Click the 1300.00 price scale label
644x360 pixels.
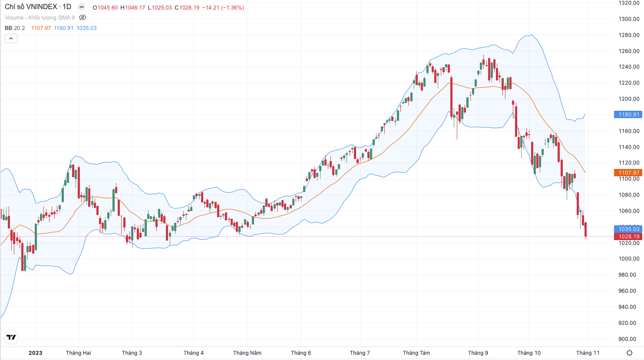pos(629,19)
